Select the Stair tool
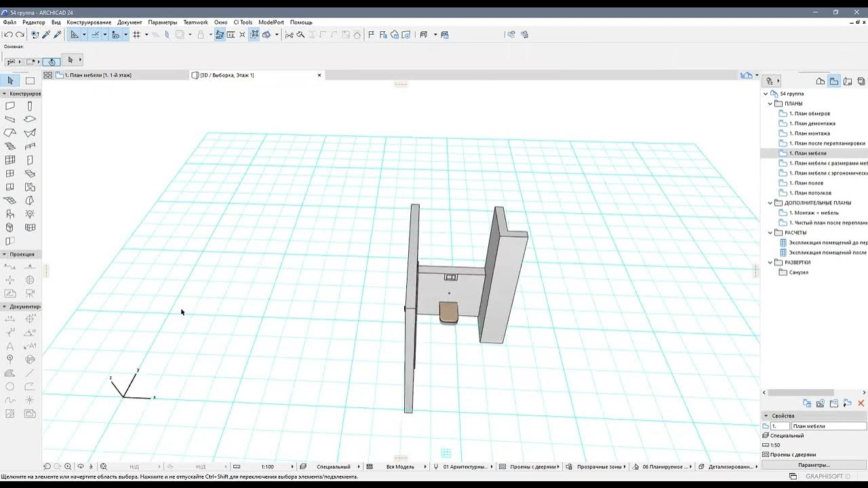868x488 pixels. 10,146
